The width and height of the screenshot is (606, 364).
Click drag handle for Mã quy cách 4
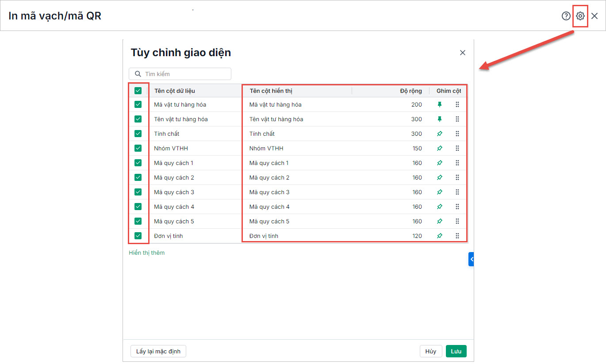click(x=457, y=207)
